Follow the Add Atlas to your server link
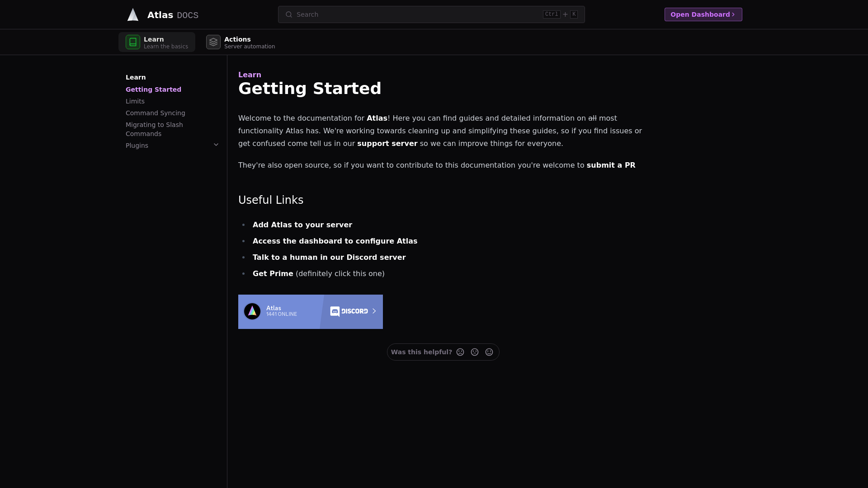 (302, 225)
